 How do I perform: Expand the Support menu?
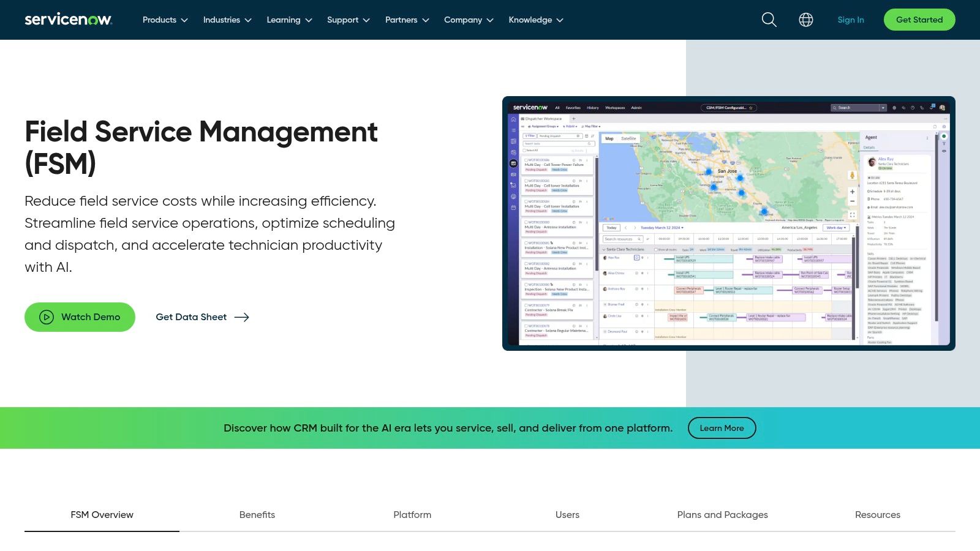[348, 20]
